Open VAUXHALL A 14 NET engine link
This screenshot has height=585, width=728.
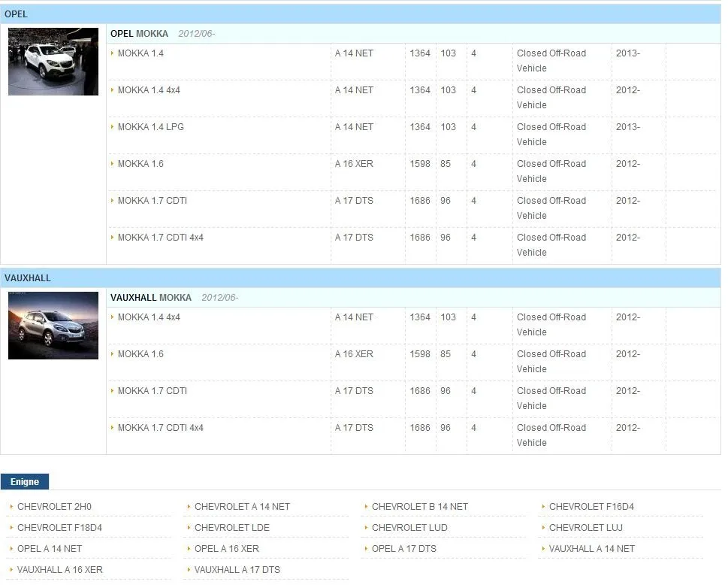coord(591,549)
